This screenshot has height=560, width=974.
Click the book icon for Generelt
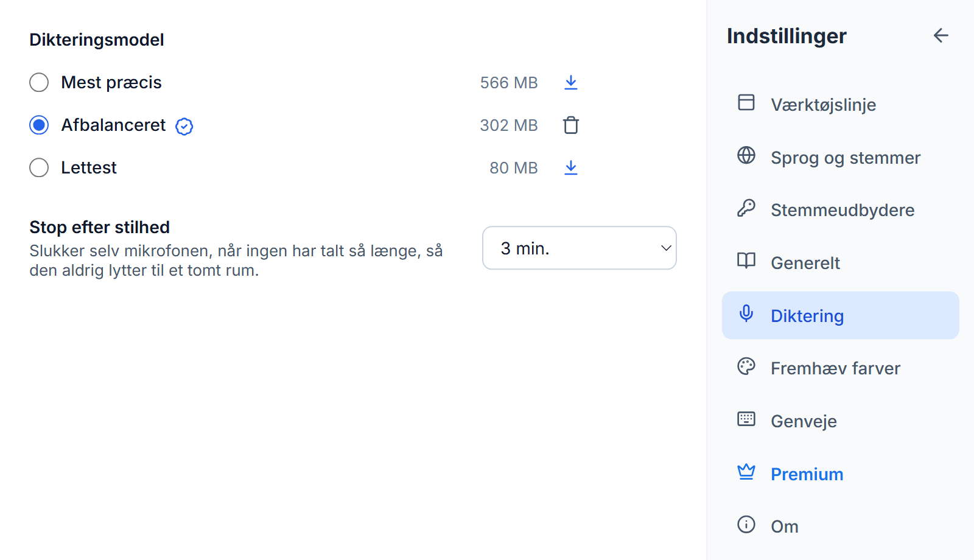[746, 261]
